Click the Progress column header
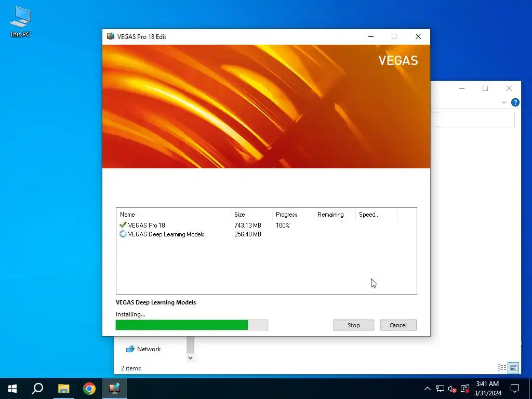532x399 pixels. click(293, 215)
